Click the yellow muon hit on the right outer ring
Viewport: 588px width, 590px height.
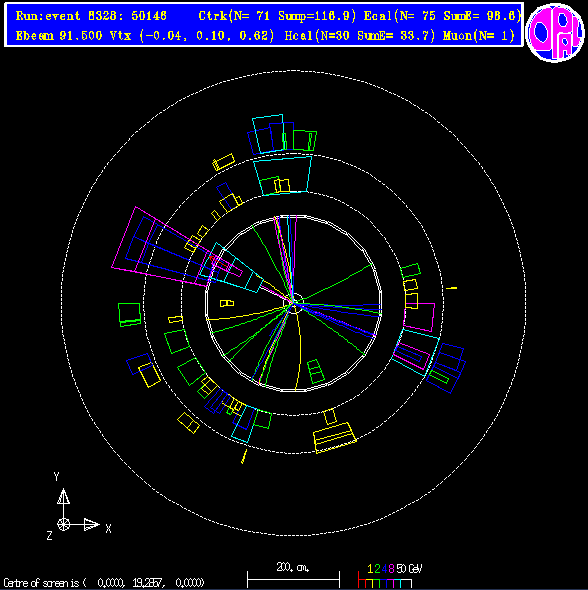[452, 288]
